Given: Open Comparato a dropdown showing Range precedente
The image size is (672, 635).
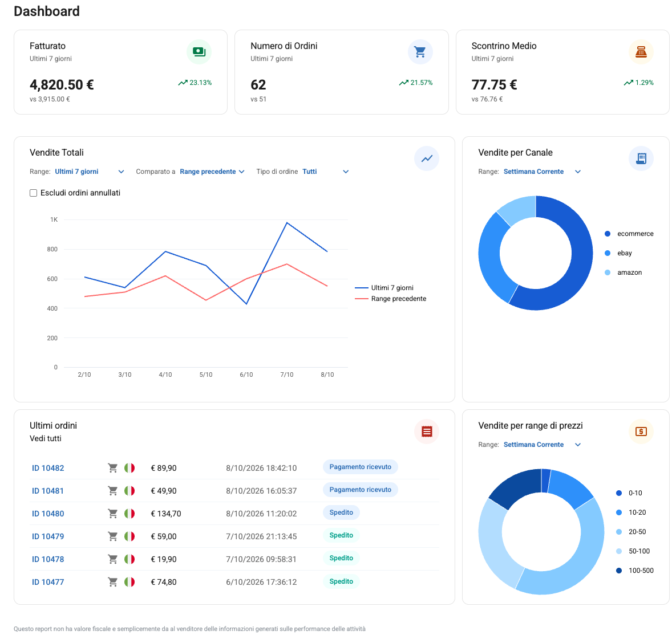Looking at the screenshot, I should click(212, 171).
